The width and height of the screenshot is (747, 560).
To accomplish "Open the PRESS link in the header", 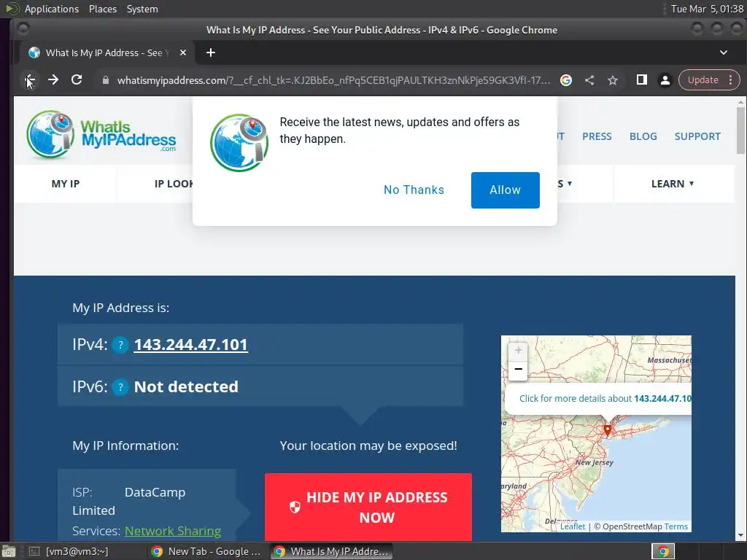I will pyautogui.click(x=597, y=136).
